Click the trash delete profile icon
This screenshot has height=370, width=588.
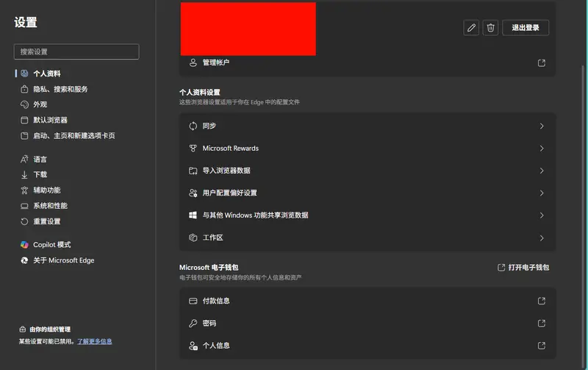[x=490, y=28]
